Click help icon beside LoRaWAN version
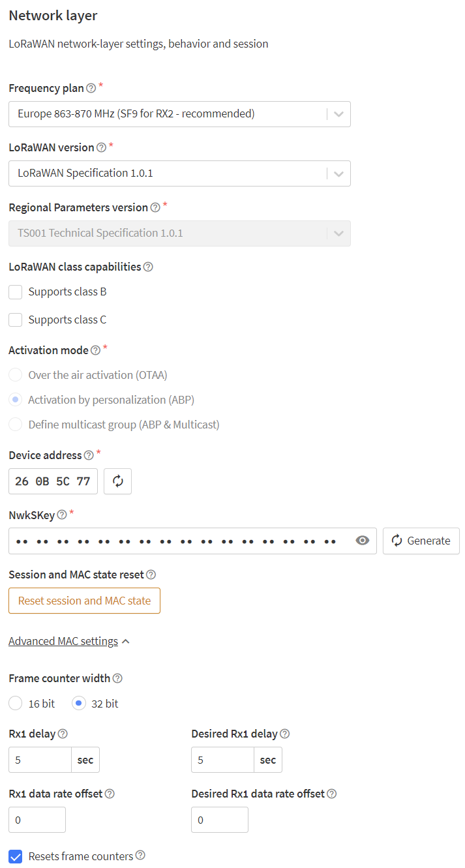 pyautogui.click(x=101, y=147)
